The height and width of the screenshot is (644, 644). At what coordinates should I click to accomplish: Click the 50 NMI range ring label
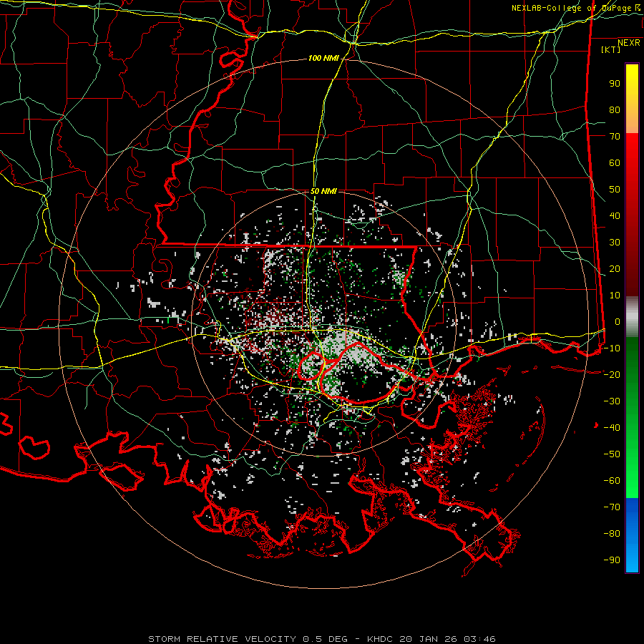point(323,191)
